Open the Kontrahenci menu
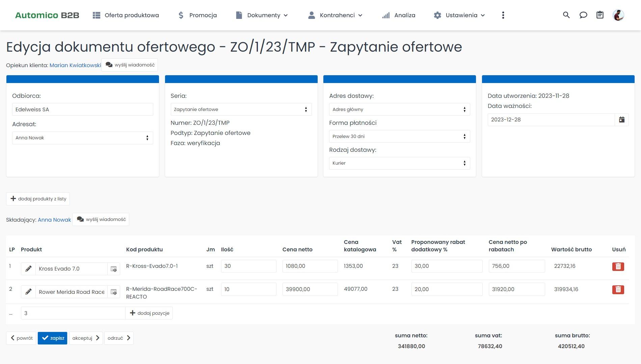 (335, 15)
